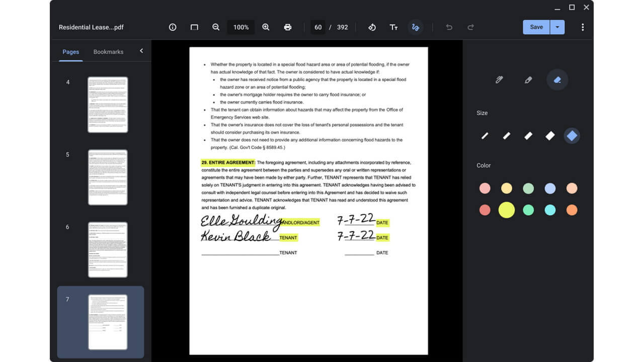Zoom out of the document

click(x=215, y=27)
